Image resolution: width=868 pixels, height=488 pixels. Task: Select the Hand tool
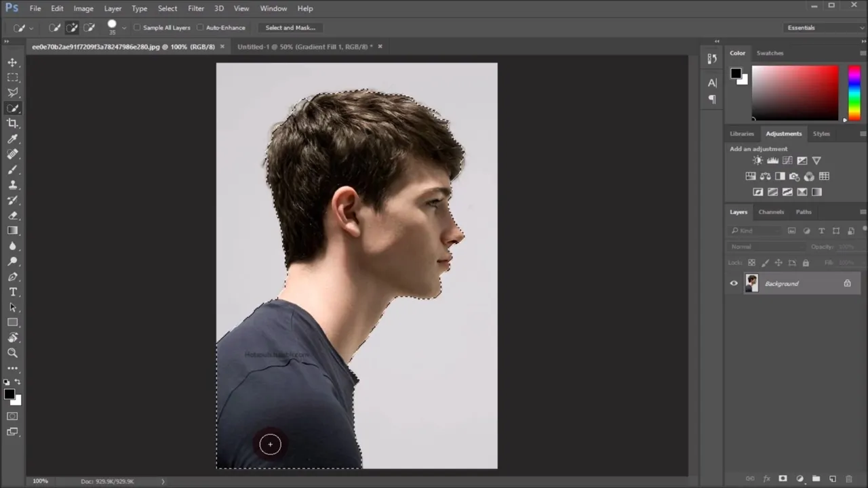coord(13,338)
